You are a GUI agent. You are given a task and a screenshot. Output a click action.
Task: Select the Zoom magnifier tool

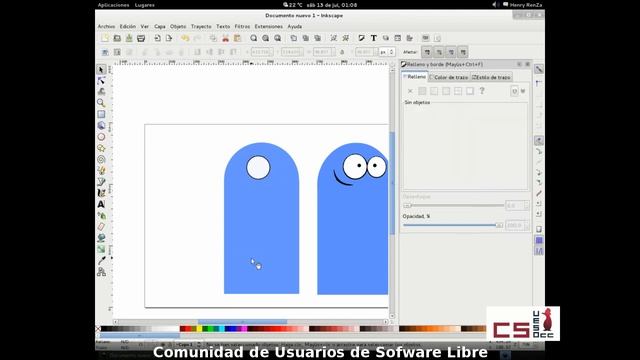pyautogui.click(x=101, y=103)
